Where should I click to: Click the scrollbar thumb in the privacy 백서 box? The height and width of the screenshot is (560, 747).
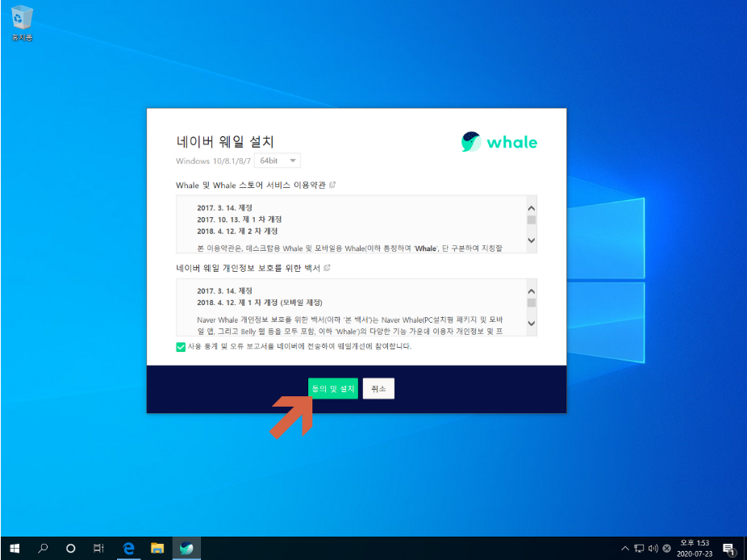pos(531,303)
